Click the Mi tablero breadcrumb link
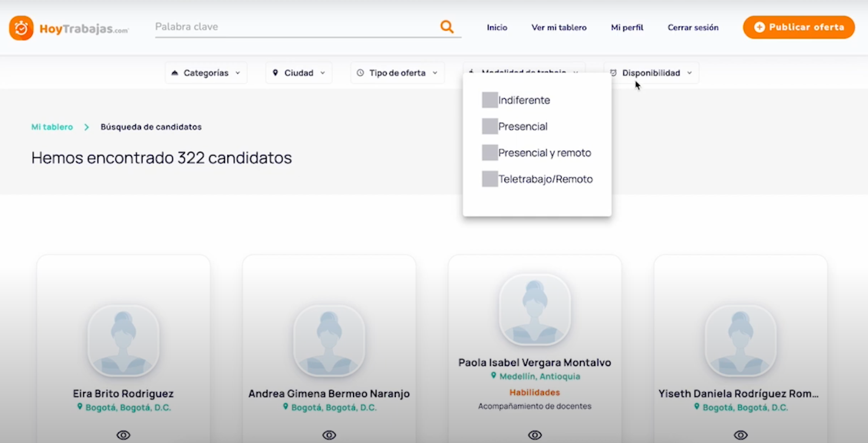The width and height of the screenshot is (868, 443). [52, 127]
